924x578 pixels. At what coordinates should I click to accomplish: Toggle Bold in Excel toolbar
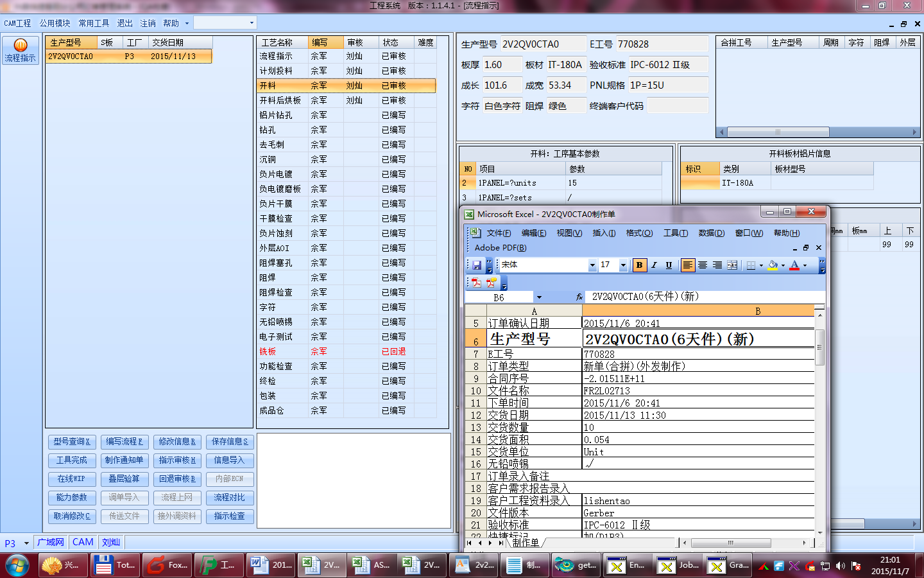(x=639, y=265)
